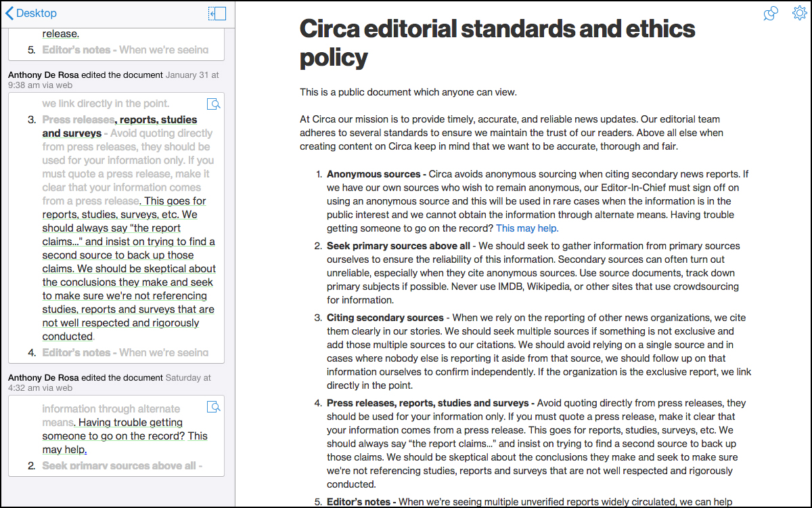Go back to the Desktop folder
The width and height of the screenshot is (812, 508).
pos(31,13)
